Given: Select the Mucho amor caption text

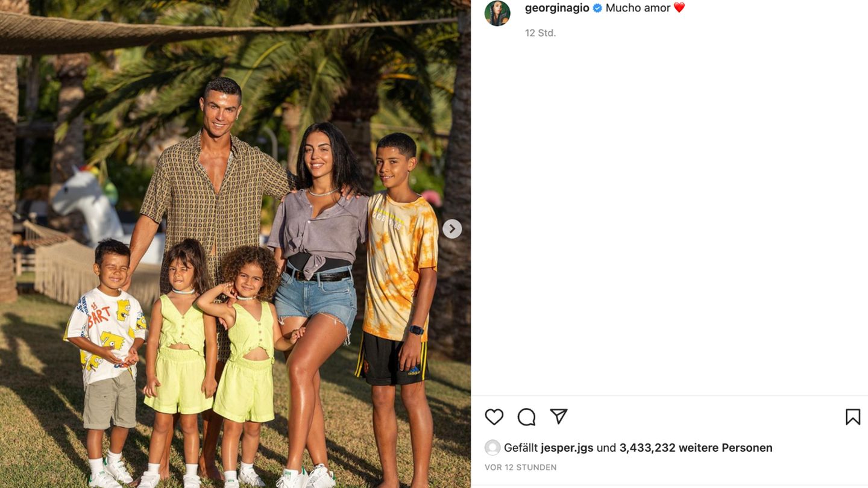Looking at the screenshot, I should point(638,8).
